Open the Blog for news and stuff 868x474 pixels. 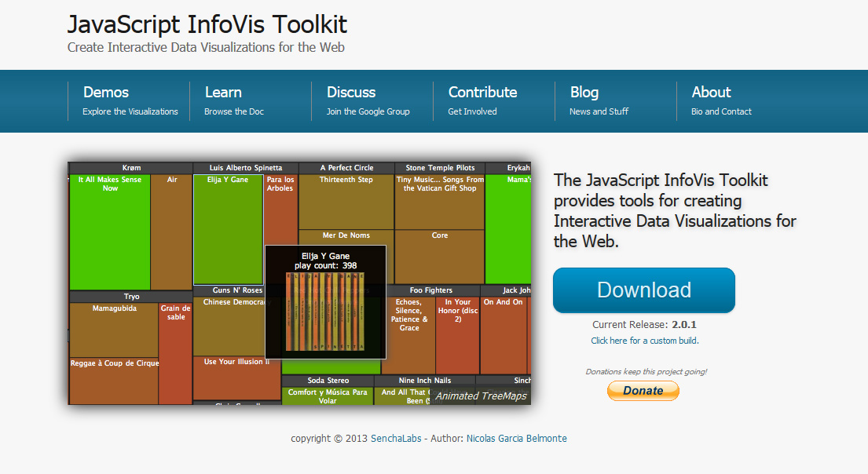coord(584,92)
